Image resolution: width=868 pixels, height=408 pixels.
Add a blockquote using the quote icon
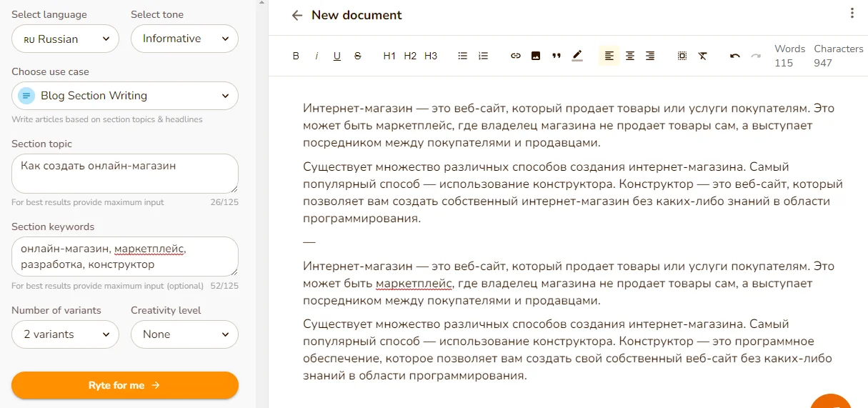[557, 56]
